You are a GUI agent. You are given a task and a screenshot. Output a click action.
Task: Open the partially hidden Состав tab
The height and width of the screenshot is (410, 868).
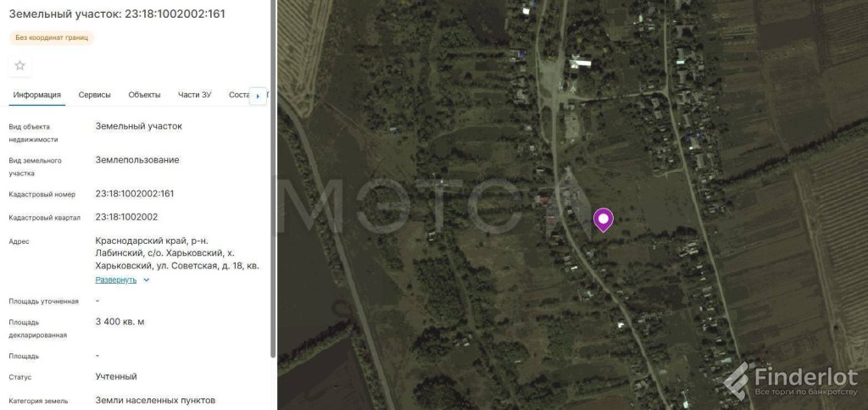pyautogui.click(x=239, y=95)
